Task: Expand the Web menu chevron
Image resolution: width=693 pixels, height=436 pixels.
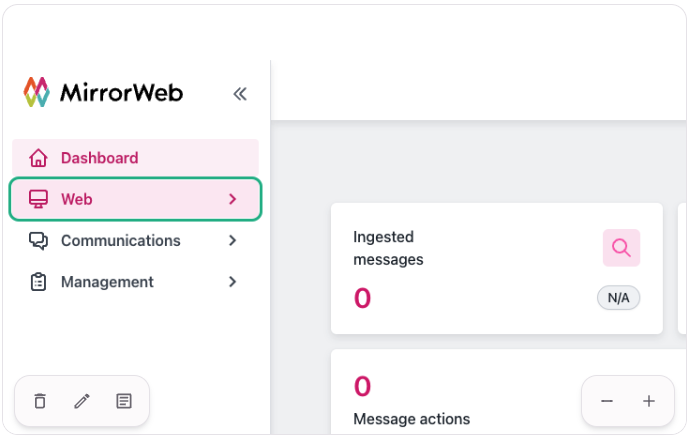Action: point(232,199)
